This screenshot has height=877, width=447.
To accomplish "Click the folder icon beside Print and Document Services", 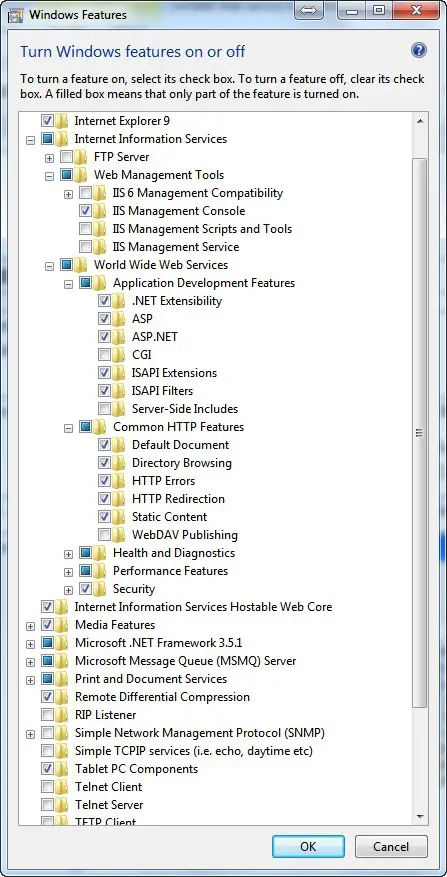I will 62,678.
